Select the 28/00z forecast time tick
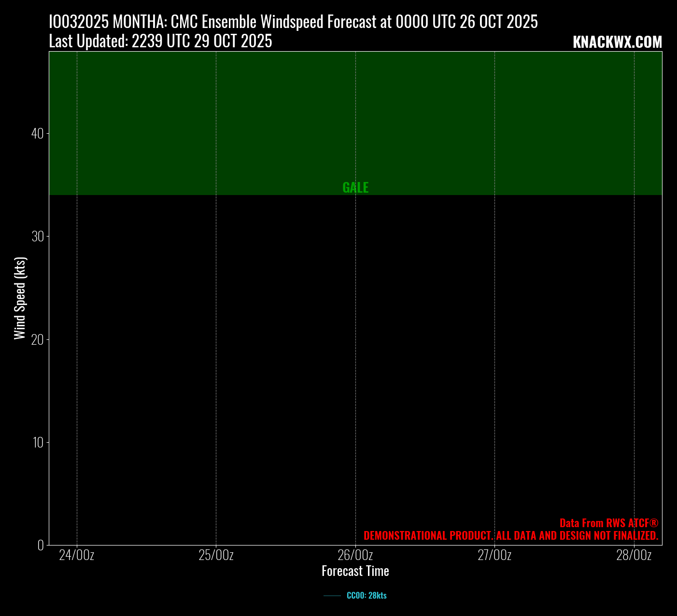This screenshot has height=616, width=677. 634,555
